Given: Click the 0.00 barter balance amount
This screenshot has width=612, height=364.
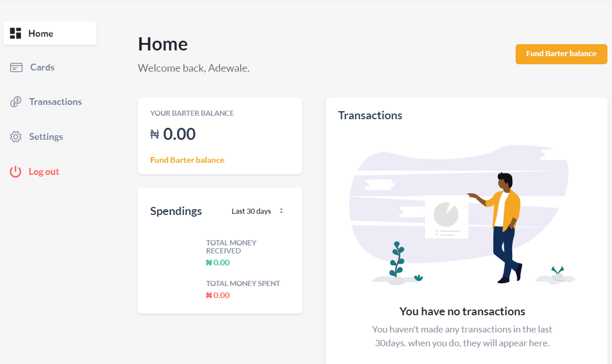Looking at the screenshot, I should (x=179, y=134).
